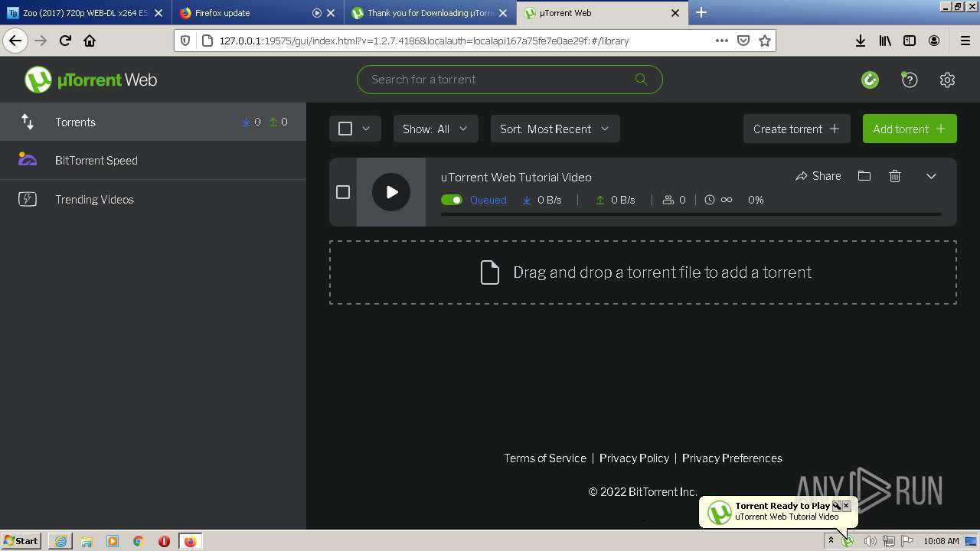Click the Create torrent button

pyautogui.click(x=796, y=129)
